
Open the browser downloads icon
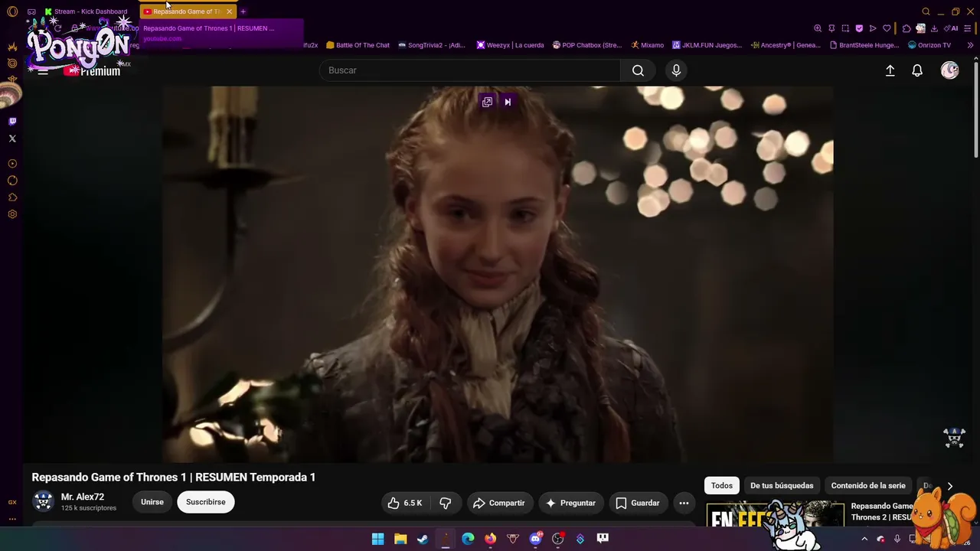click(x=934, y=28)
